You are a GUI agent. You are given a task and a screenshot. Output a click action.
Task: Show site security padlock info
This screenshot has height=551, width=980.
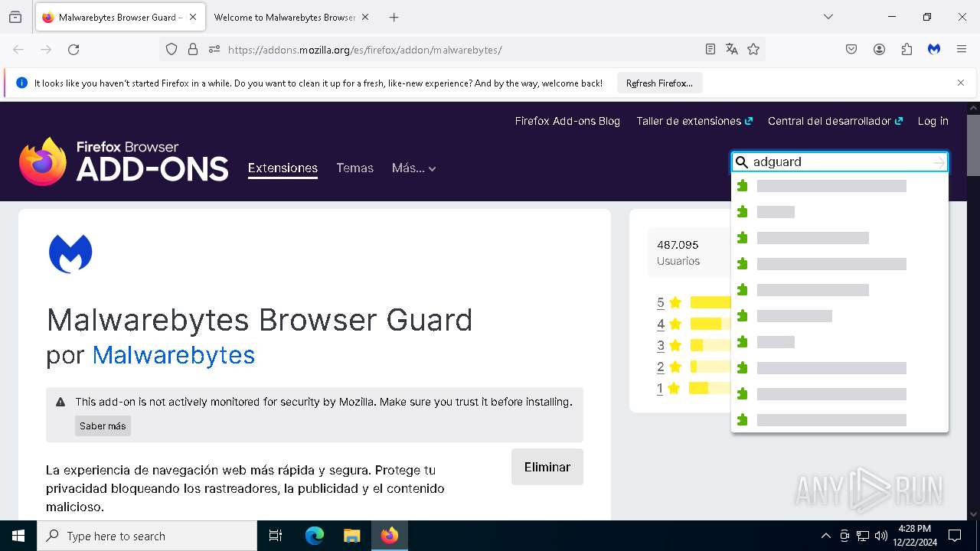click(x=193, y=50)
